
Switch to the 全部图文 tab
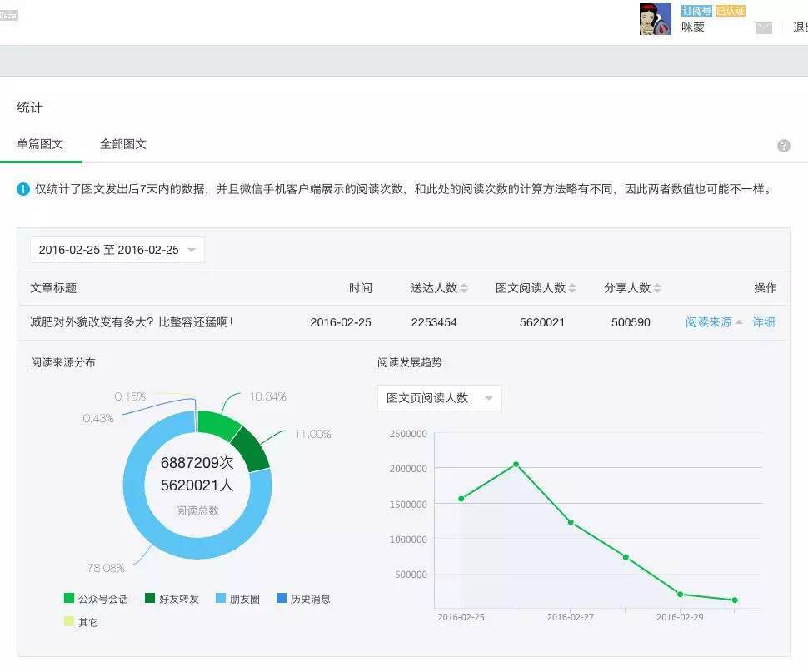tap(123, 144)
